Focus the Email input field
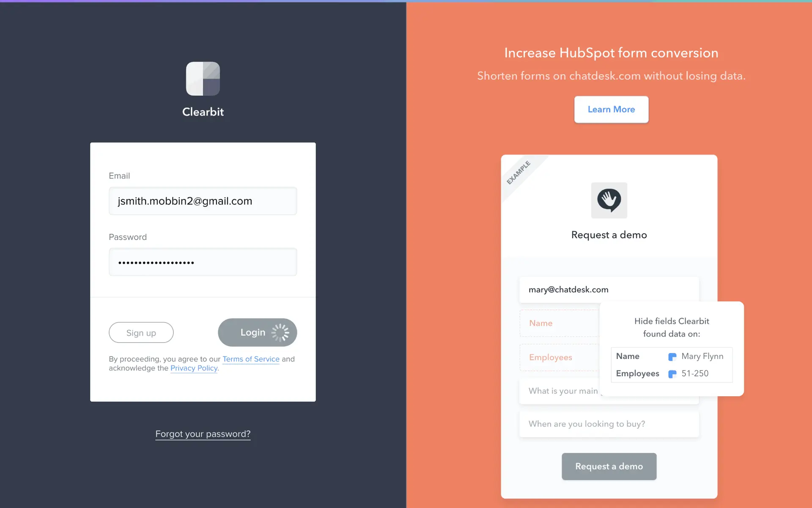Viewport: 812px width, 508px height. tap(203, 201)
